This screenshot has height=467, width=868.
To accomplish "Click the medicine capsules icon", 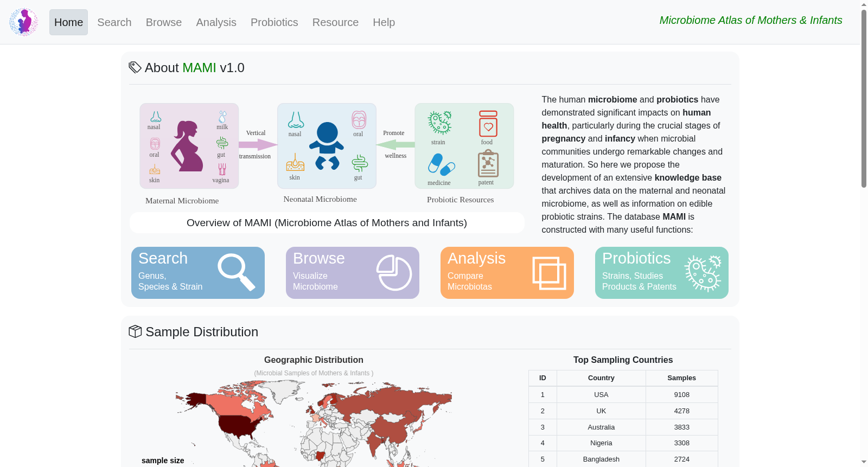I will [x=442, y=165].
